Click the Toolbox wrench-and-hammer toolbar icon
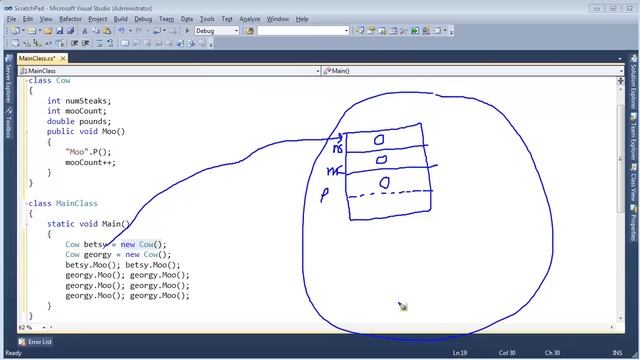 [x=404, y=31]
